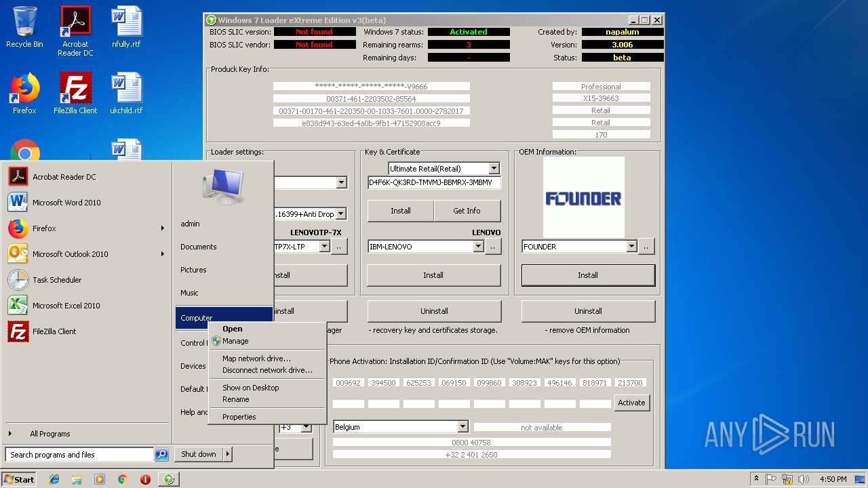Click the FOUNDER OEM logo image
This screenshot has width=868, height=488.
point(584,198)
